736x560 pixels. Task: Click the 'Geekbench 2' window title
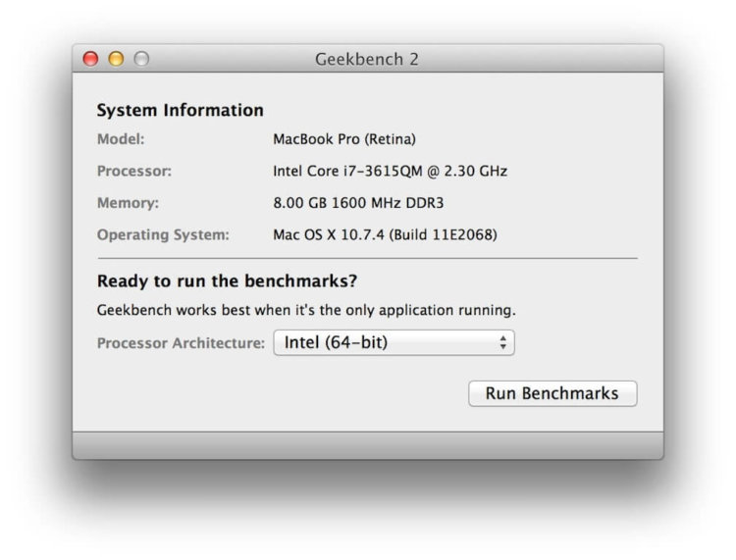tap(367, 59)
